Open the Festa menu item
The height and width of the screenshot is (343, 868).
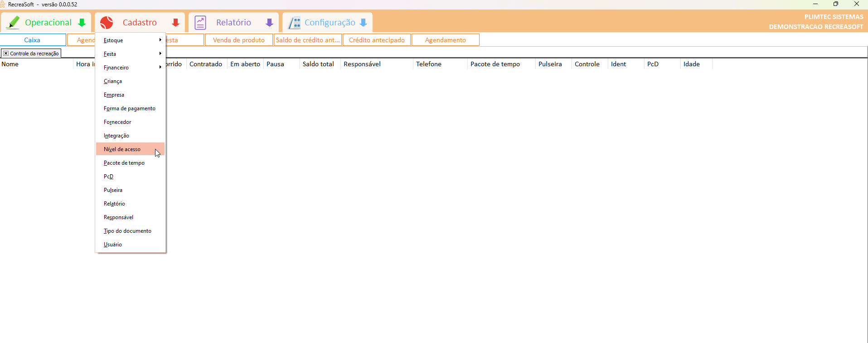pos(130,54)
